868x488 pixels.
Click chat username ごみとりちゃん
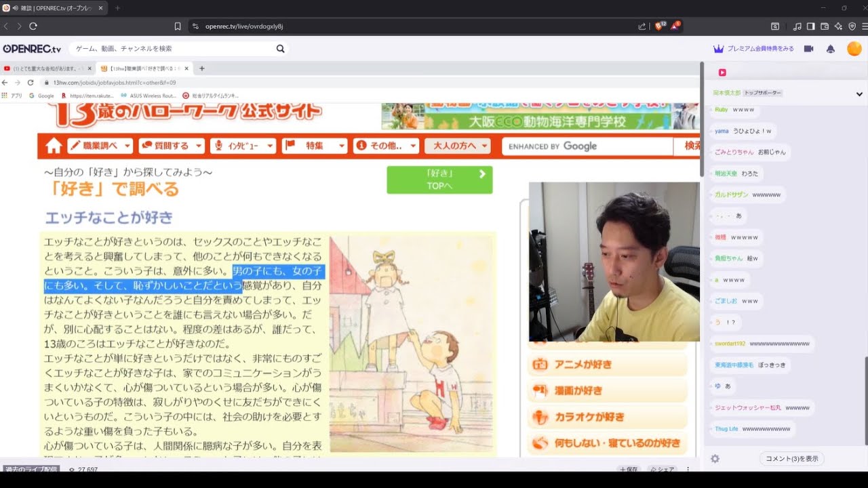pos(734,152)
